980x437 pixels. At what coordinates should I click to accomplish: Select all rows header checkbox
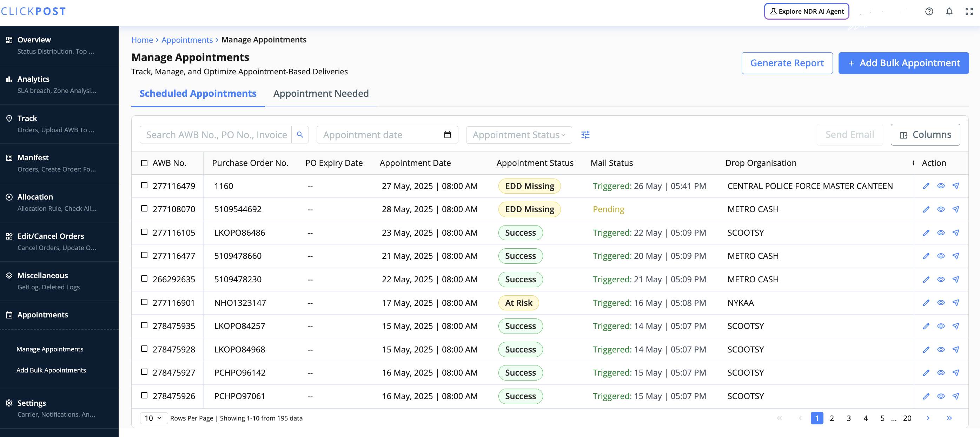[x=144, y=163]
